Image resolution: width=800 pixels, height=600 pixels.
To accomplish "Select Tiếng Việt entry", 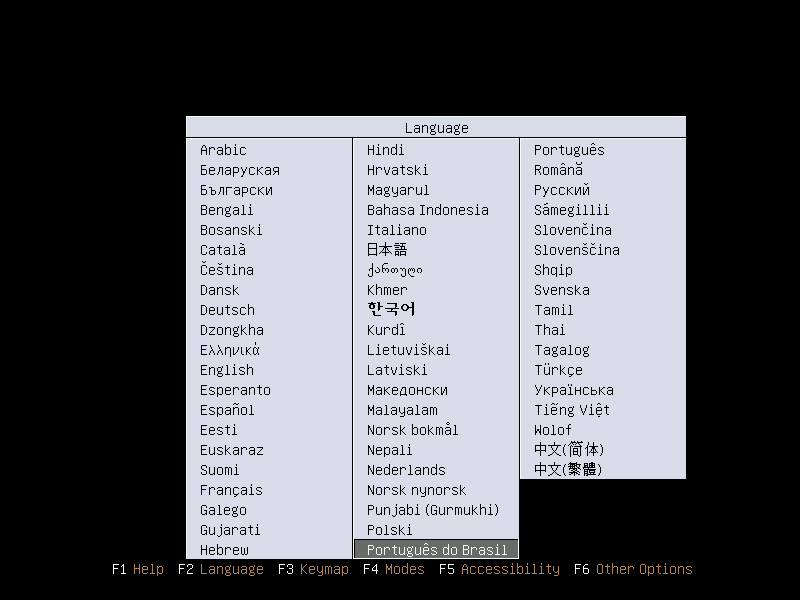I will click(572, 410).
